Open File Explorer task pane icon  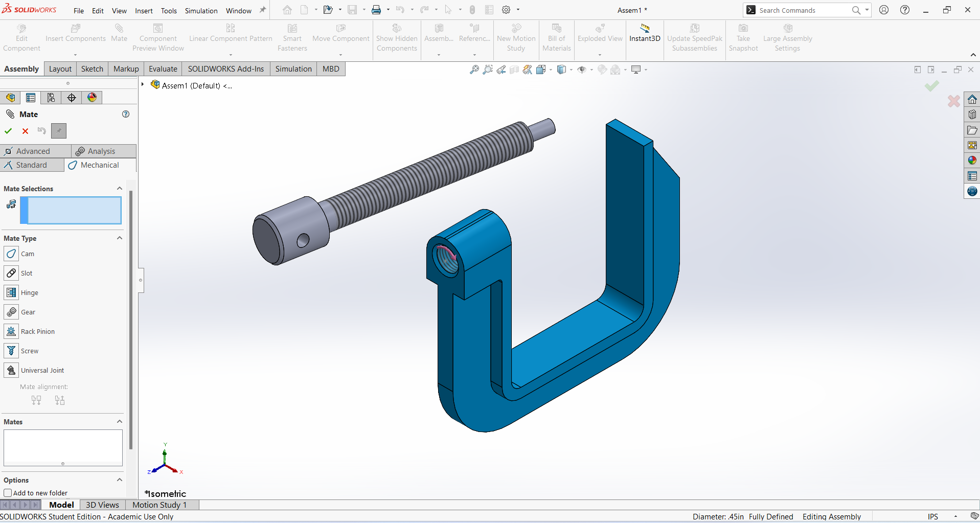coord(972,130)
